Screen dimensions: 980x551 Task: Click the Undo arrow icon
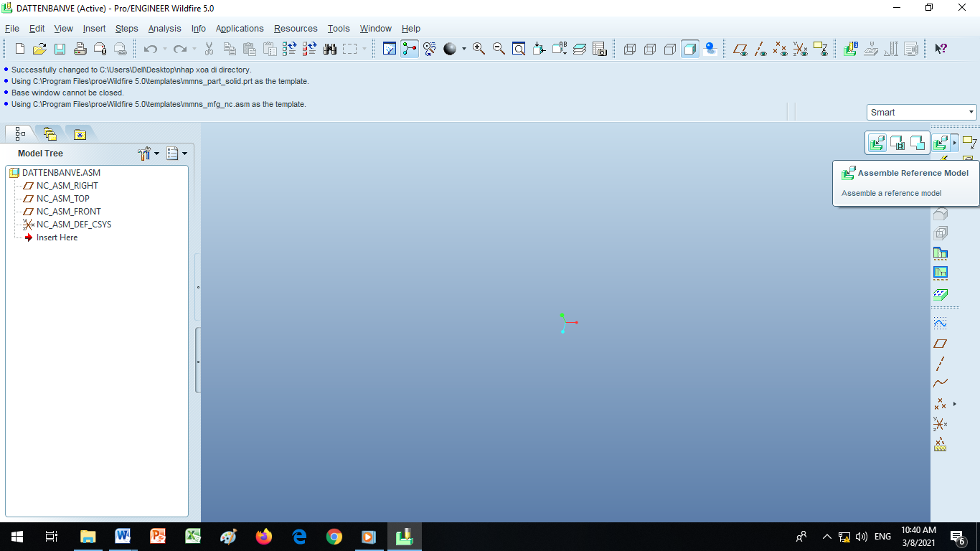click(x=150, y=49)
